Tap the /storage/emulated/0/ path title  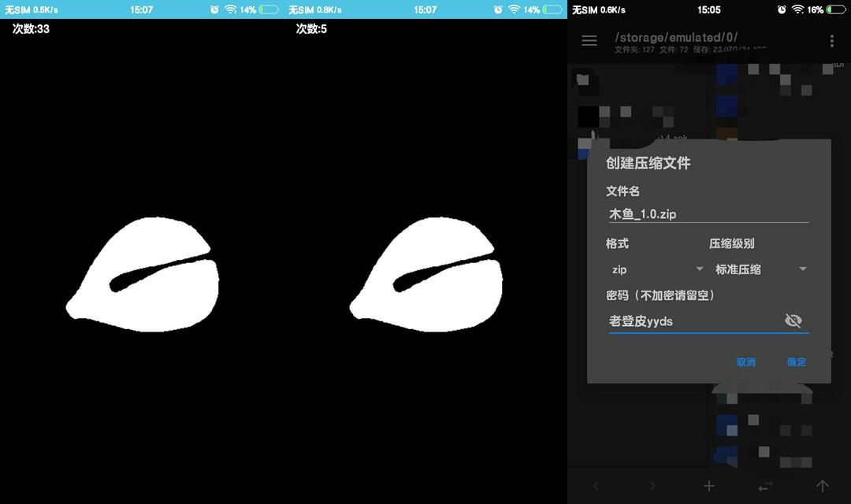coord(675,37)
